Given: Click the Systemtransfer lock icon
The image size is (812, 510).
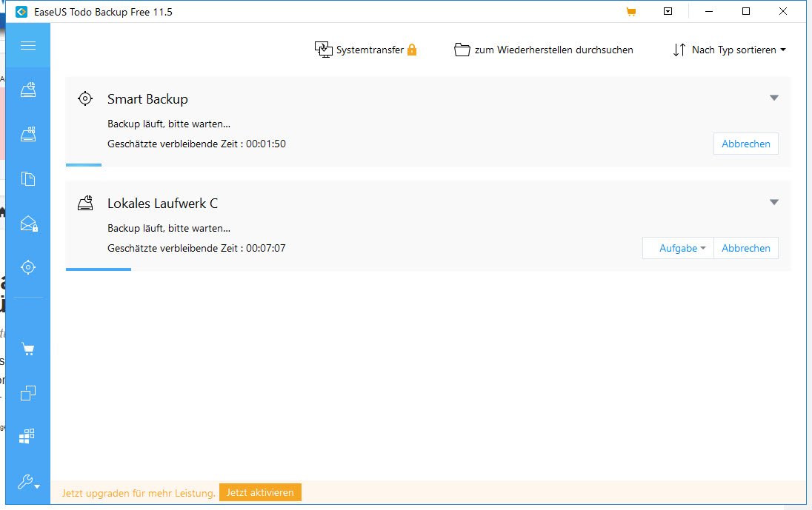Looking at the screenshot, I should click(x=412, y=50).
